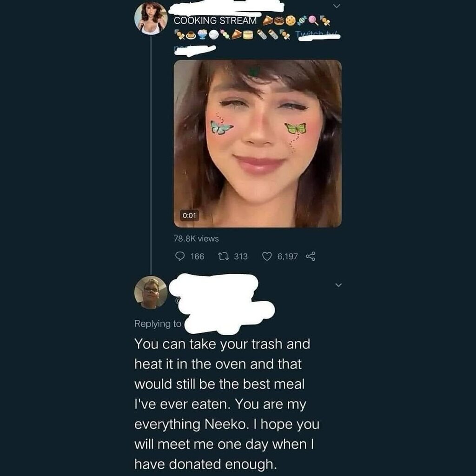Like the tweet with the heart icon
The image size is (476, 476).
pos(267,256)
